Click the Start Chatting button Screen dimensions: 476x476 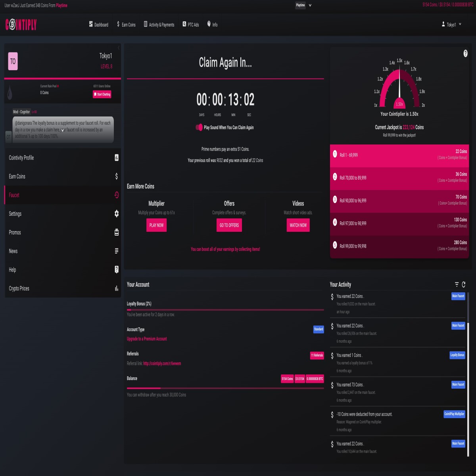coord(102,94)
